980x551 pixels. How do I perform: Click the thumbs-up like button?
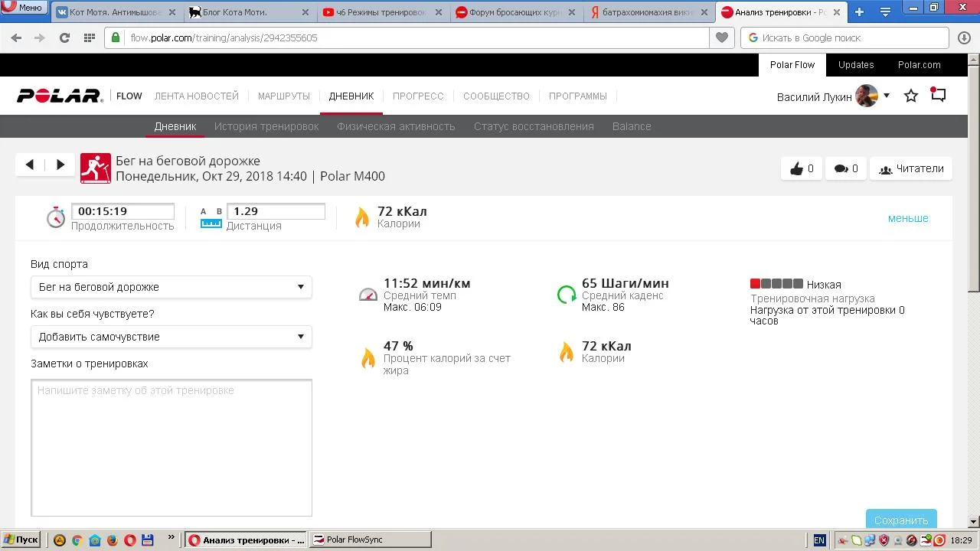tap(802, 169)
